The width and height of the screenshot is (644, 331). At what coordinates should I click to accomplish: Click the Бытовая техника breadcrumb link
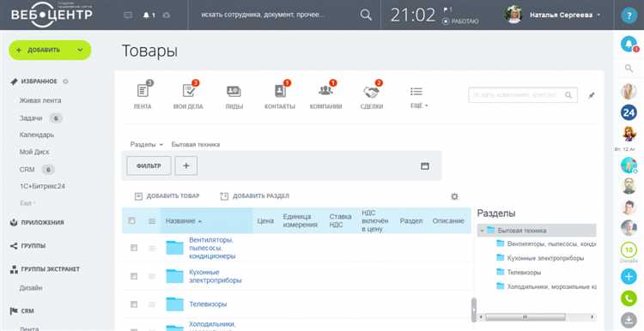point(196,145)
